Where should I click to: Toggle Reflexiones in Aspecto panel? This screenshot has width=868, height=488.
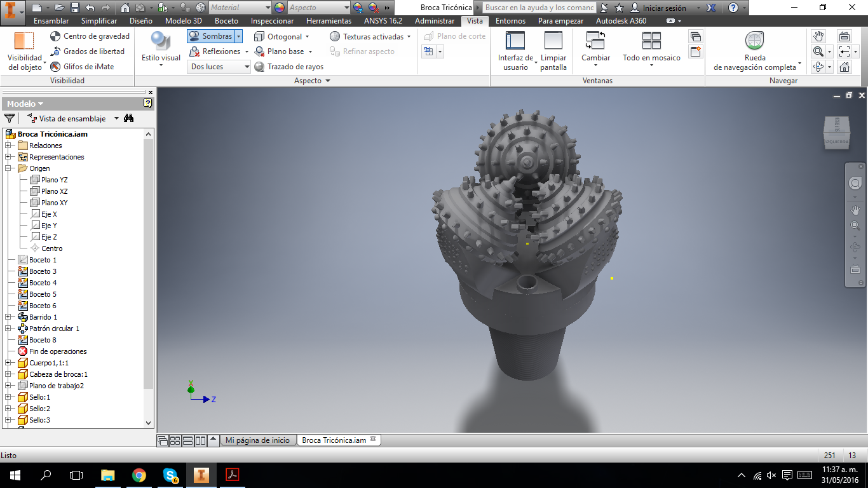215,51
